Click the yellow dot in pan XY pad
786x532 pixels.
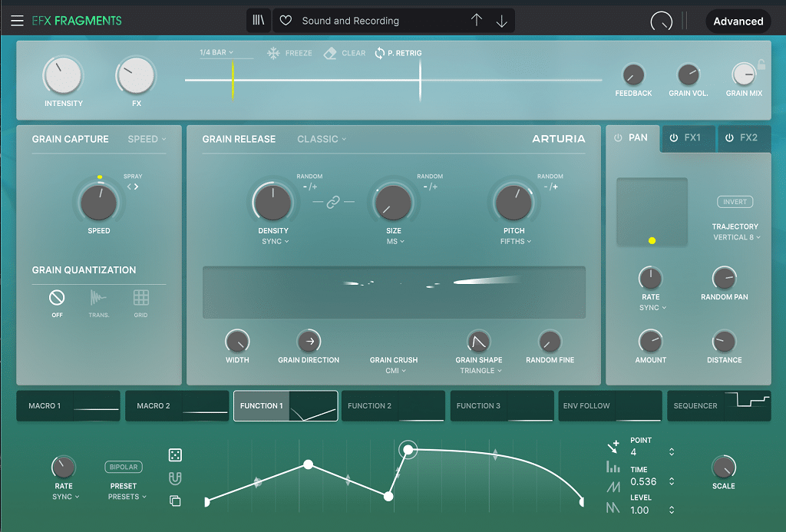(x=652, y=241)
